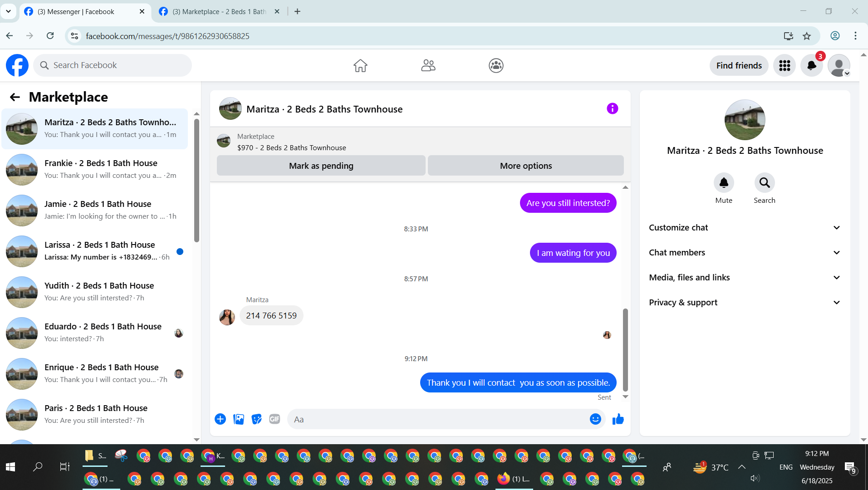The height and width of the screenshot is (490, 868).
Task: Click the browser back arrow
Action: (10, 36)
